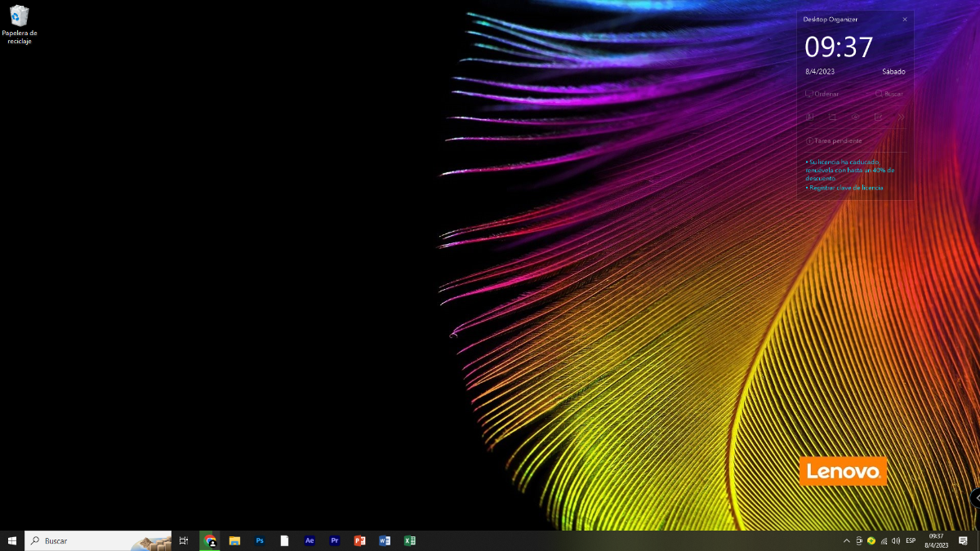Image resolution: width=980 pixels, height=551 pixels.
Task: Click the Registrar clave de licencia link
Action: [x=845, y=188]
